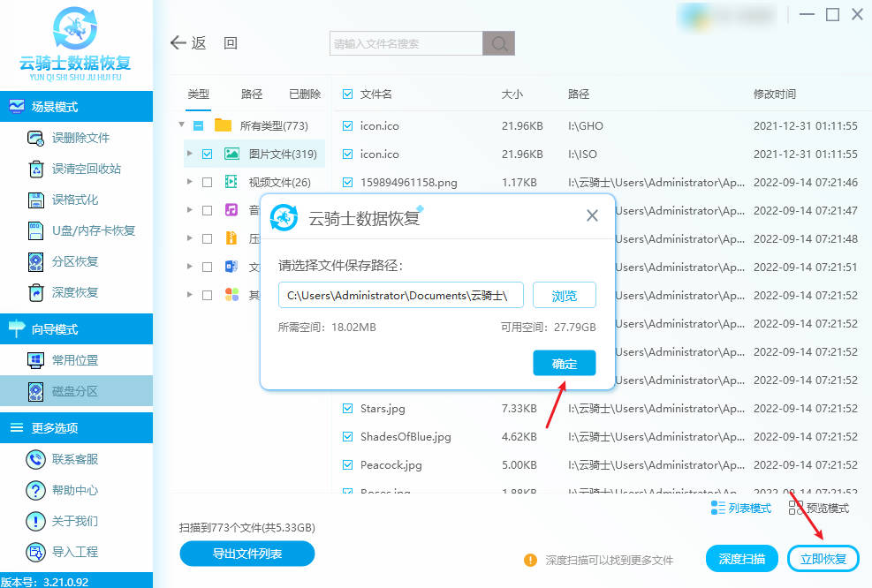Expand the 图片文件 category arrow
The height and width of the screenshot is (588, 872).
click(189, 154)
